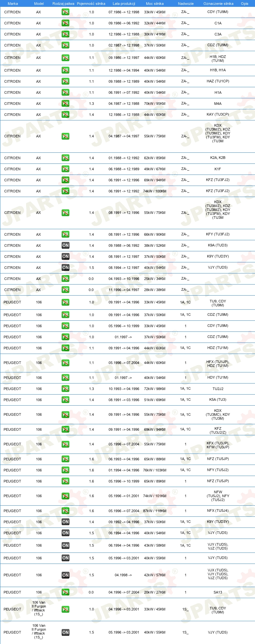The width and height of the screenshot is (255, 644).
Task: Click the petrol icon in the 106 Van TU9, CDY row
Action: click(66, 609)
